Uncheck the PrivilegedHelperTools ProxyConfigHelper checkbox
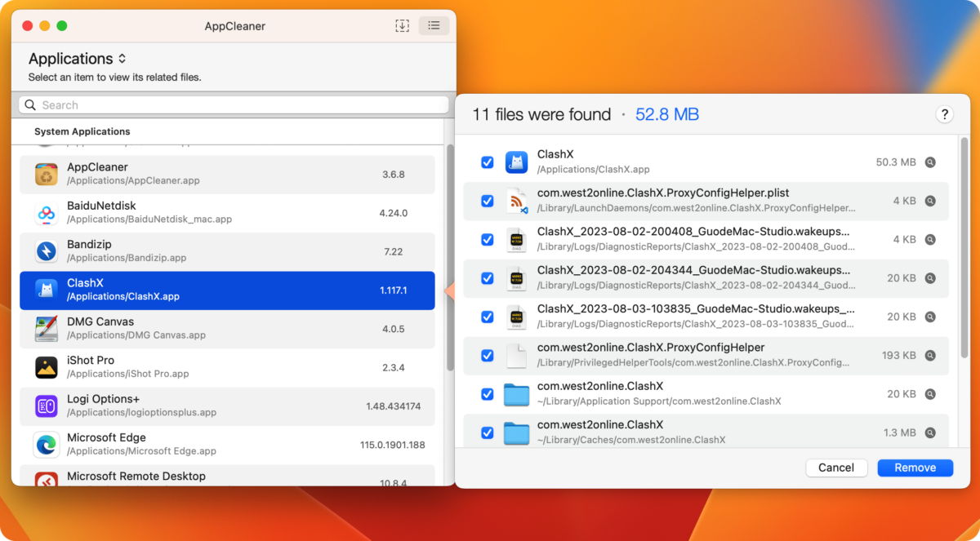 coord(488,356)
